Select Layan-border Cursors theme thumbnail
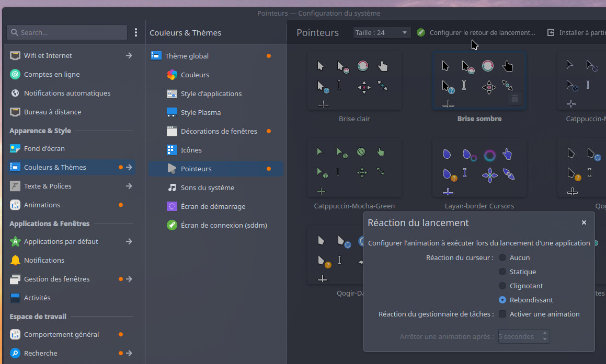 (x=479, y=167)
